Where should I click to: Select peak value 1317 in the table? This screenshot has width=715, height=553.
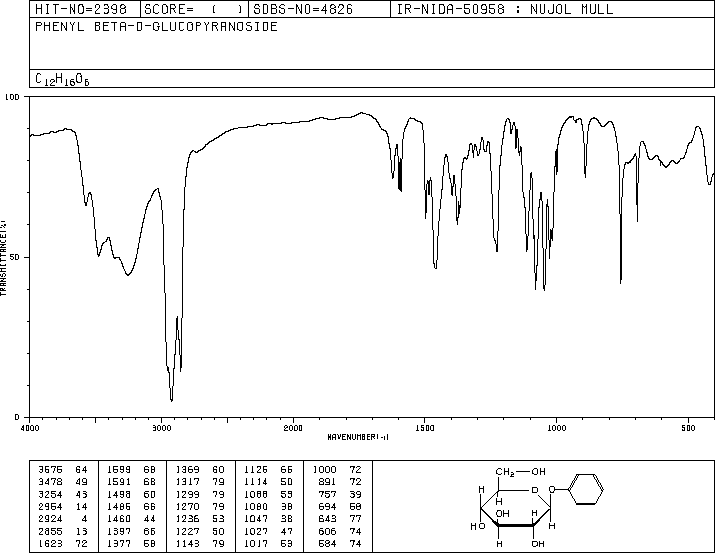point(187,482)
